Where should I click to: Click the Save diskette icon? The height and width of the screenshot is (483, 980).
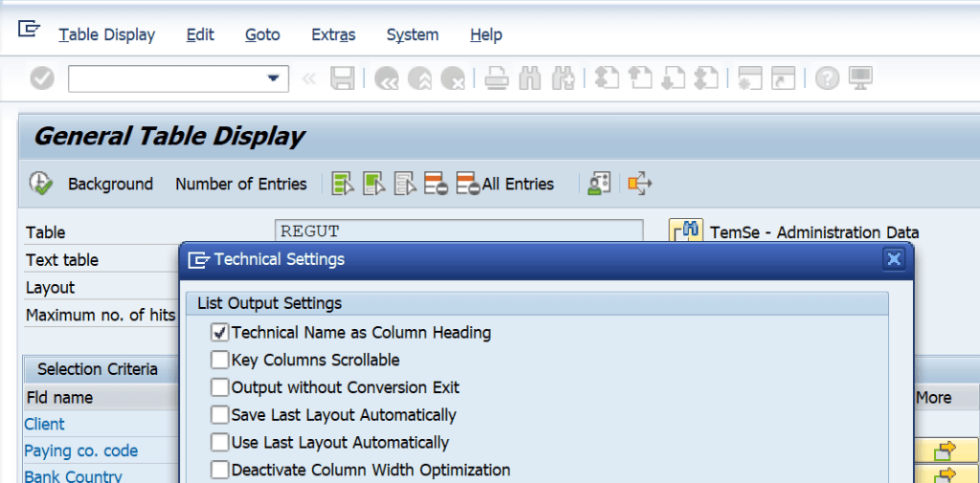[342, 78]
